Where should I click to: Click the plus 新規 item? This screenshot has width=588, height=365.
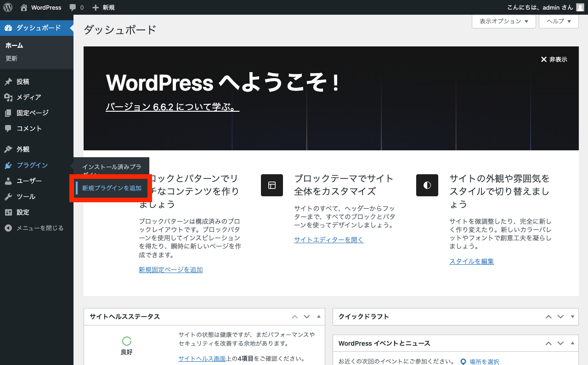(103, 7)
